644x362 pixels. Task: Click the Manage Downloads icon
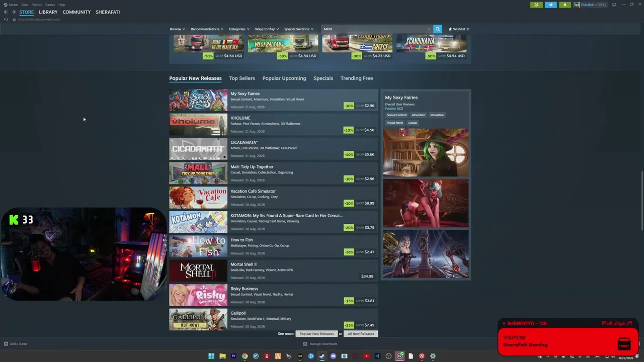coord(305,344)
